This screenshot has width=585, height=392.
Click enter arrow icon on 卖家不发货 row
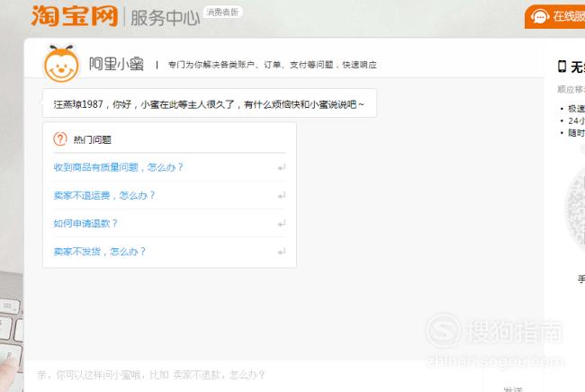click(282, 252)
